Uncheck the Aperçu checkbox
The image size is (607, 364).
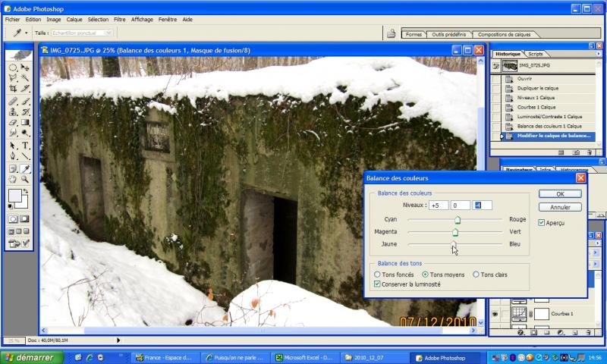click(541, 222)
